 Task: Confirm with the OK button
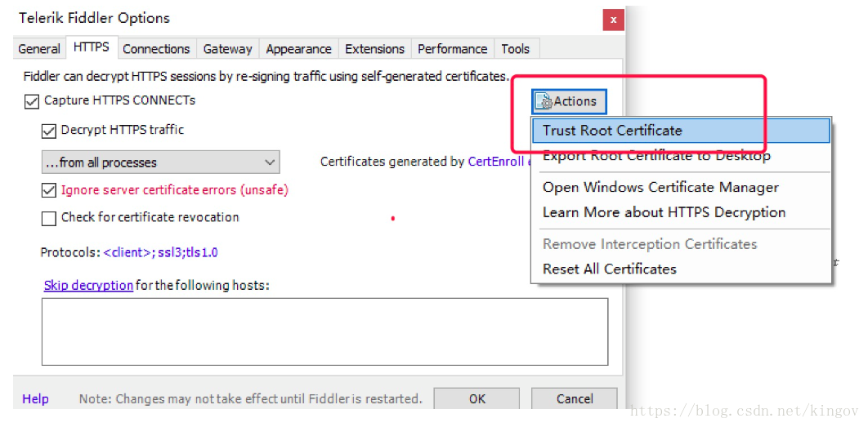477,398
